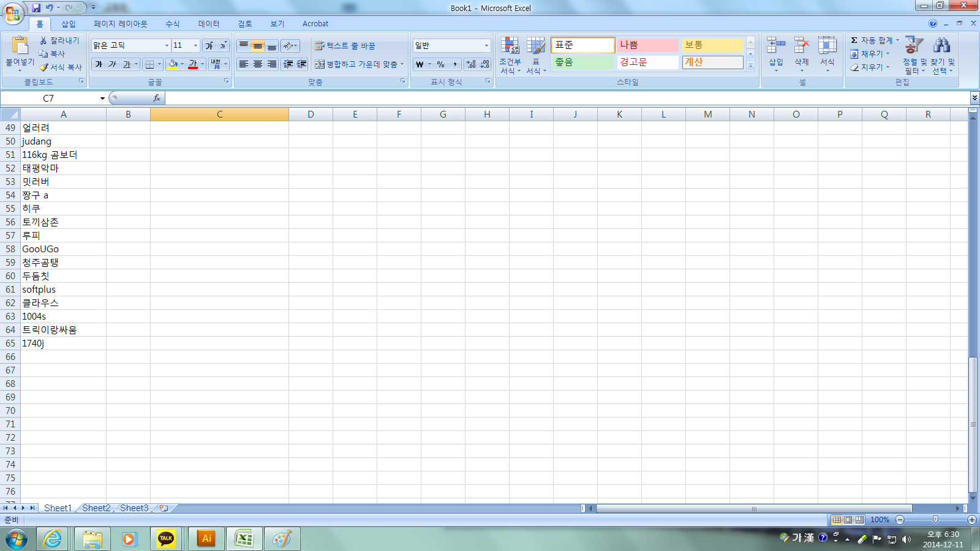Click the red font color icon
This screenshot has height=551, width=980.
(x=193, y=64)
